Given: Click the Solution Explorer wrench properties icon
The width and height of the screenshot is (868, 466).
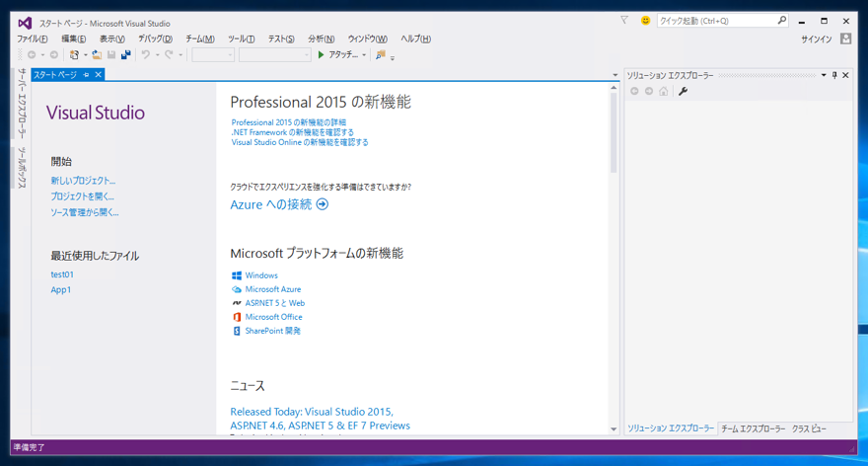Looking at the screenshot, I should [x=684, y=91].
